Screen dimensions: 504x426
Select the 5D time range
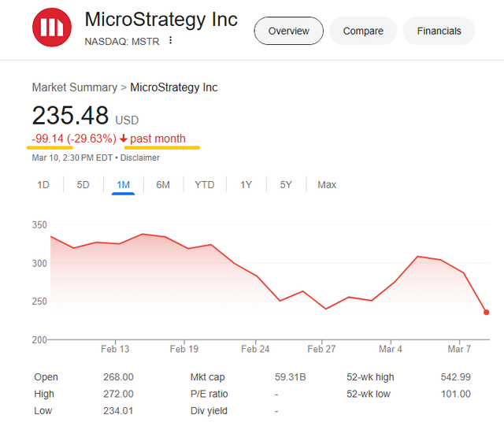click(x=83, y=185)
